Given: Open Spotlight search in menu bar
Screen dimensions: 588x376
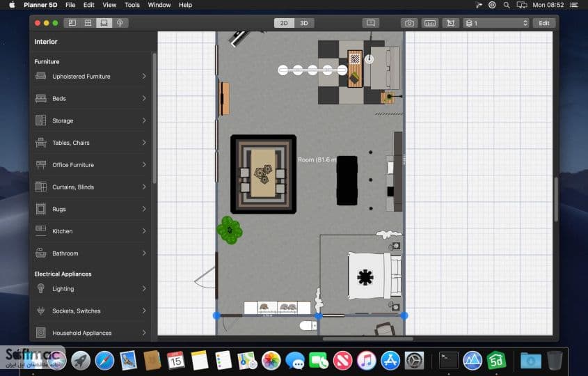Looking at the screenshot, I should coord(507,5).
